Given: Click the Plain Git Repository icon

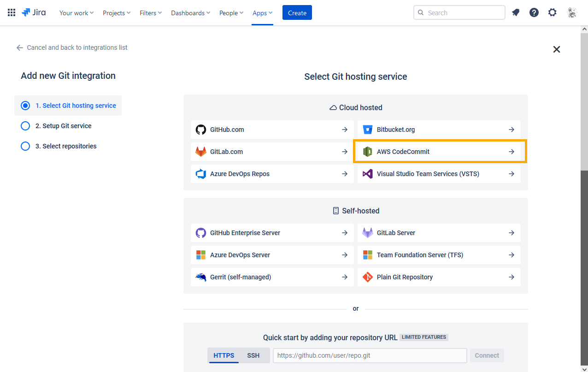Looking at the screenshot, I should (x=367, y=277).
